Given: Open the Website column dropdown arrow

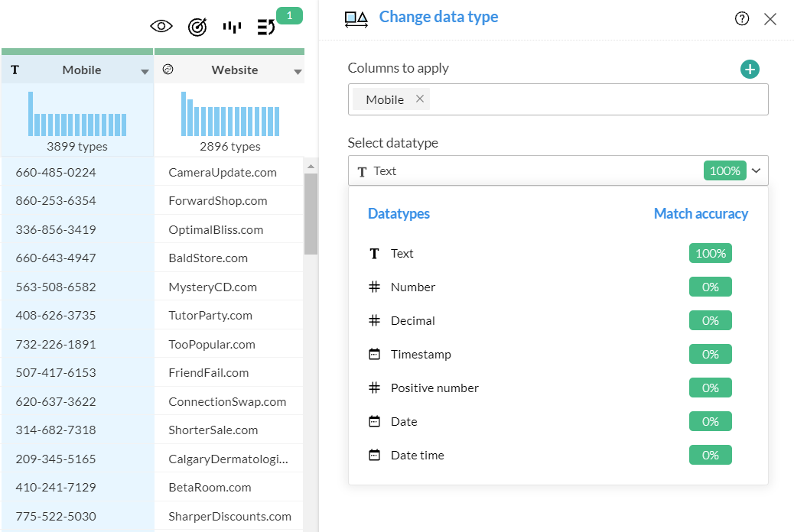Looking at the screenshot, I should (x=298, y=72).
